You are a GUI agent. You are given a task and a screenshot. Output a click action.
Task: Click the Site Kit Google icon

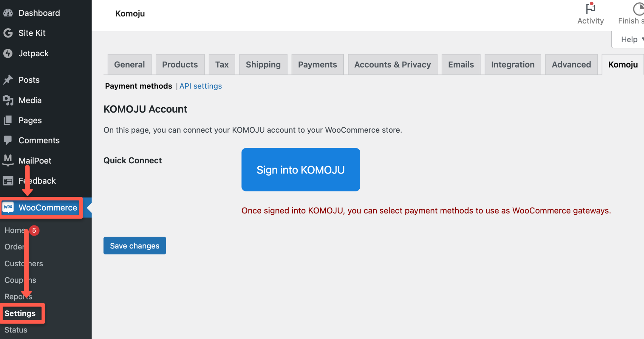click(x=8, y=33)
